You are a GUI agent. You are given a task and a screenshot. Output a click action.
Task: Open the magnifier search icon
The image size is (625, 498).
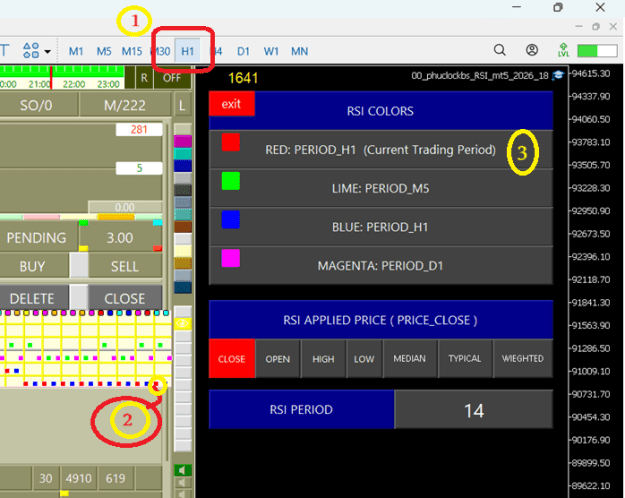pos(499,50)
